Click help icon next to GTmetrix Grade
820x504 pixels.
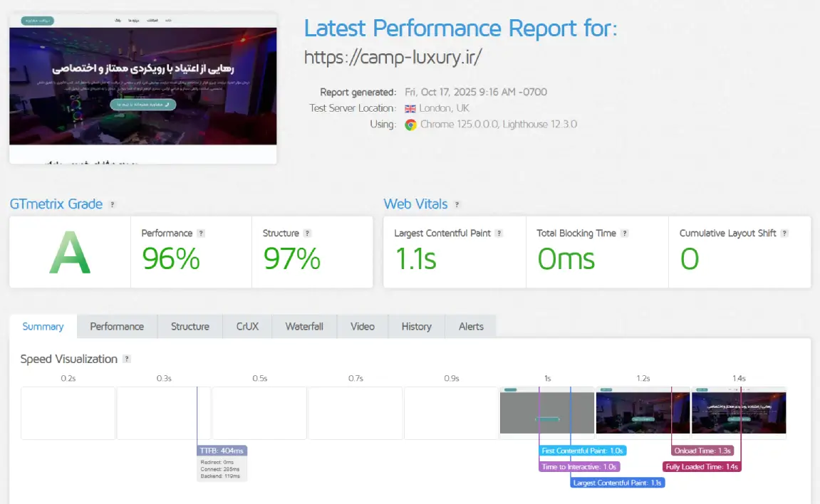point(113,204)
